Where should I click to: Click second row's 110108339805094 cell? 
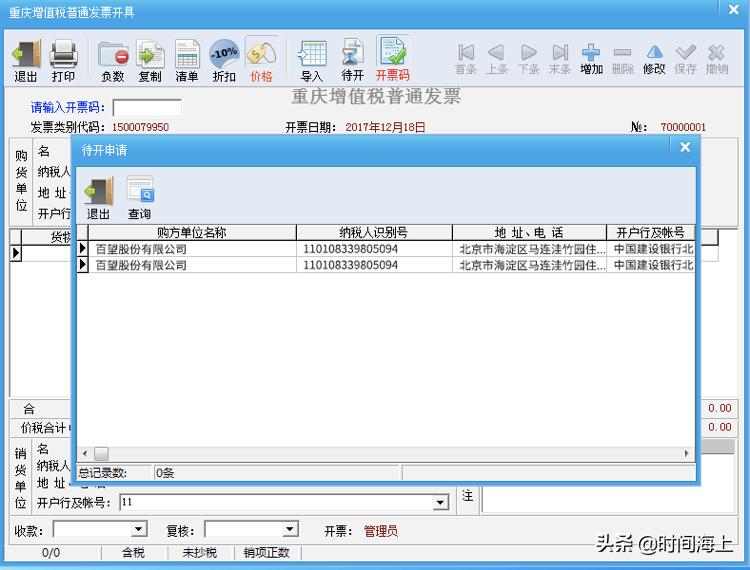click(x=374, y=265)
